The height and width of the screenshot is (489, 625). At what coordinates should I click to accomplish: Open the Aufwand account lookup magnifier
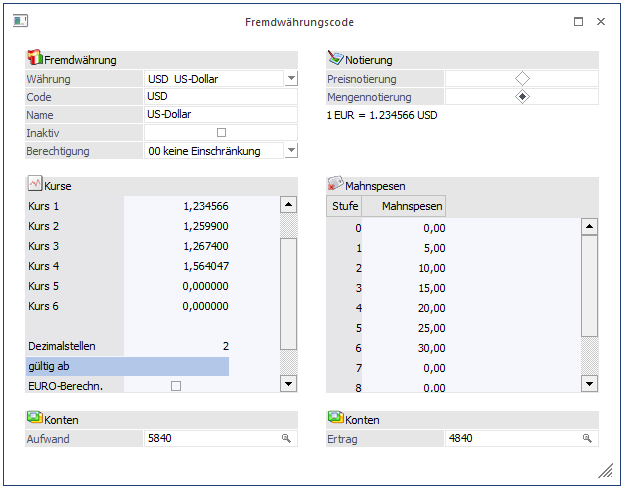(285, 438)
